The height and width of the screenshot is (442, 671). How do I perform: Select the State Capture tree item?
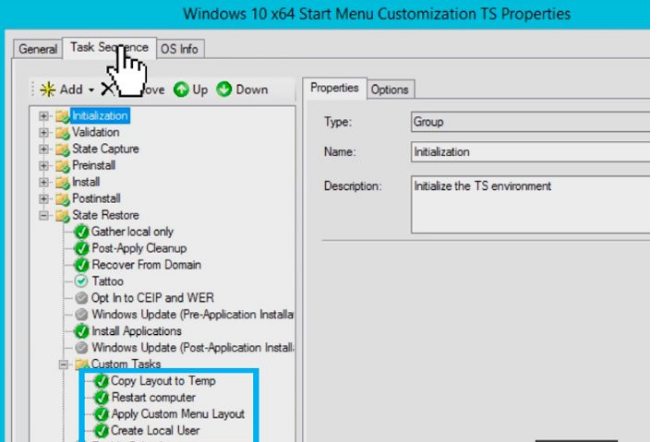(105, 149)
